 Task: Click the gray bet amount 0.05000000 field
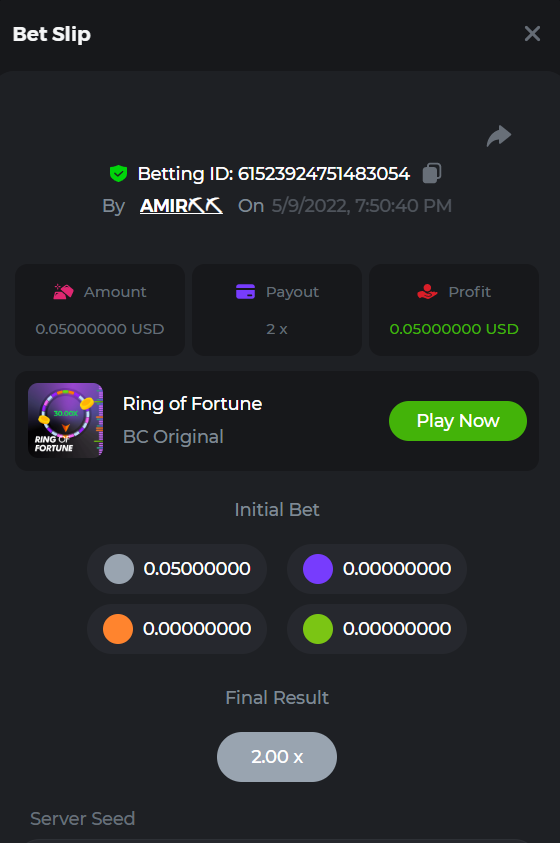pos(177,569)
